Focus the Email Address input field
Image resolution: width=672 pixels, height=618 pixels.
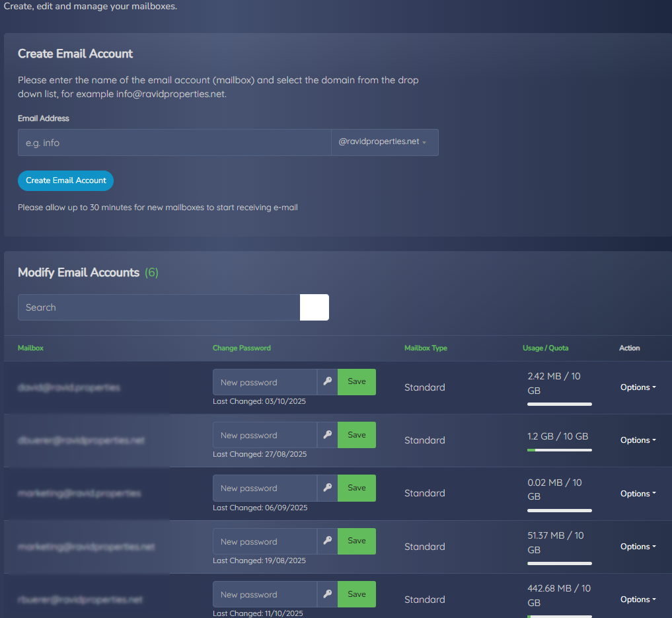(x=174, y=142)
